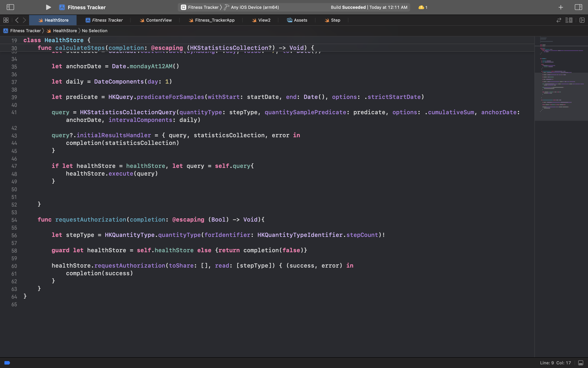Click the hammer build icon in scheme bar
Viewport: 588px width, 368px height.
226,7
